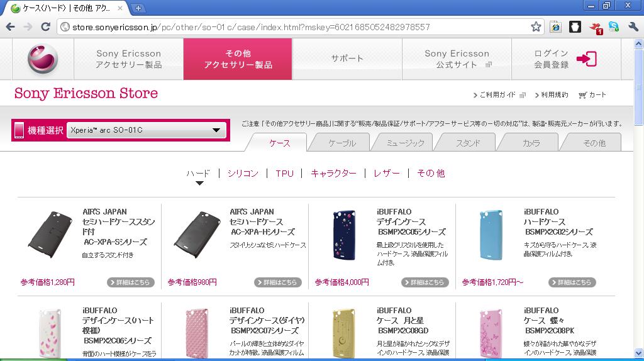Image resolution: width=644 pixels, height=361 pixels.
Task: Switch to the ケーブル tab
Action: (x=342, y=143)
